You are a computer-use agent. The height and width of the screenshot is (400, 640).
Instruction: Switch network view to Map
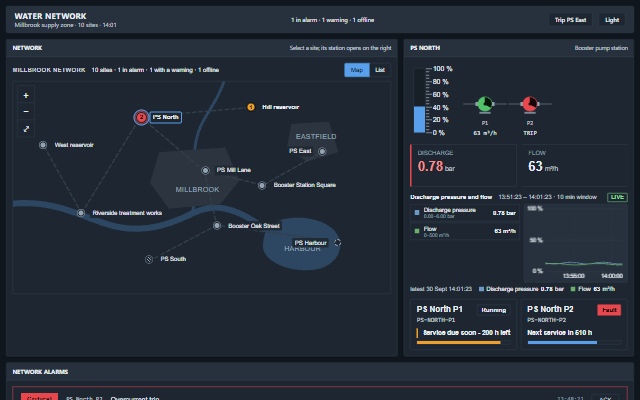(x=357, y=70)
